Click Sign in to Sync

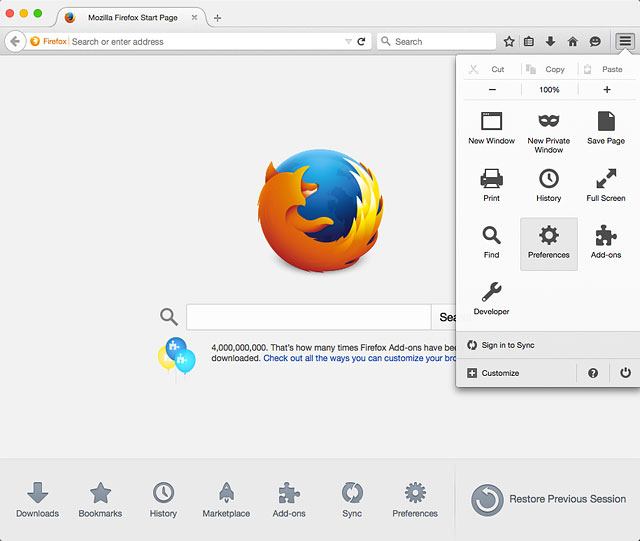548,345
